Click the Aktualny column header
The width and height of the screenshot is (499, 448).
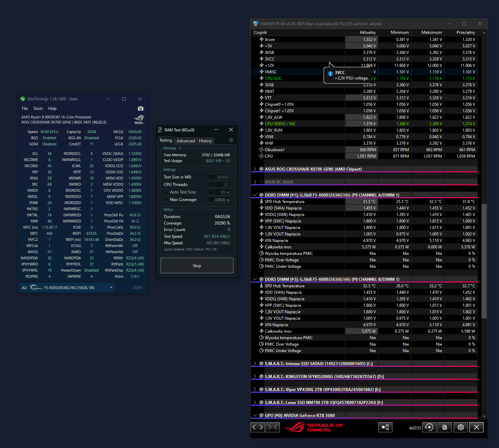pos(361,32)
